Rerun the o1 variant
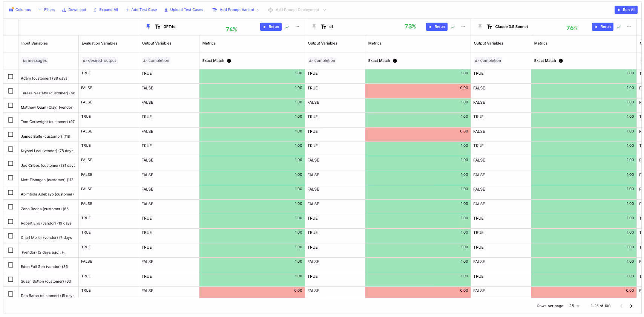The width and height of the screenshot is (644, 317). tap(437, 27)
